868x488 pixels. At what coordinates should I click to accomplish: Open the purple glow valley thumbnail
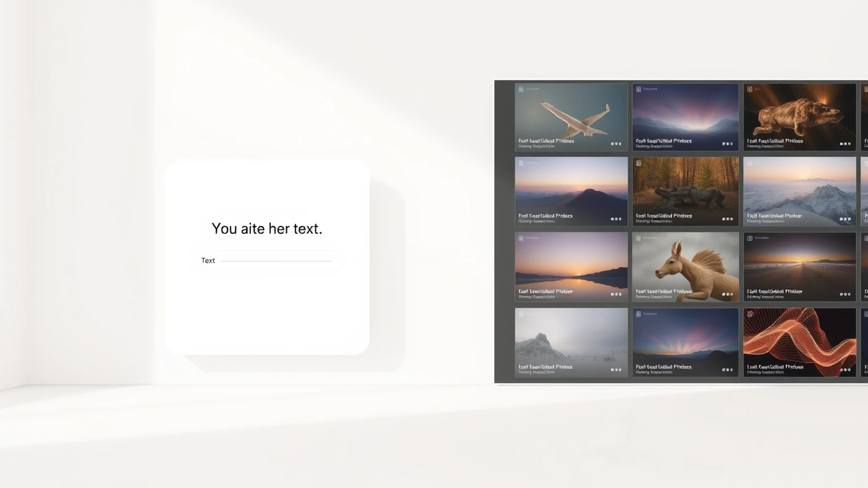tap(685, 117)
